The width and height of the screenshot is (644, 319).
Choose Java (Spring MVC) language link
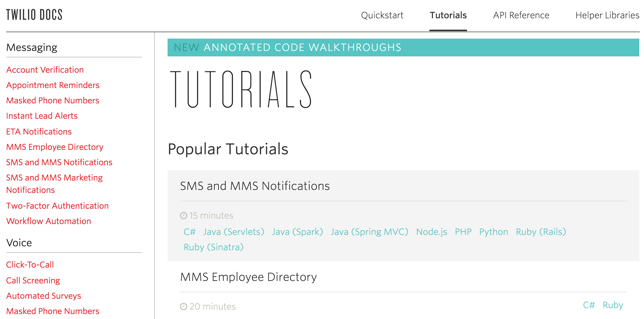tap(370, 232)
